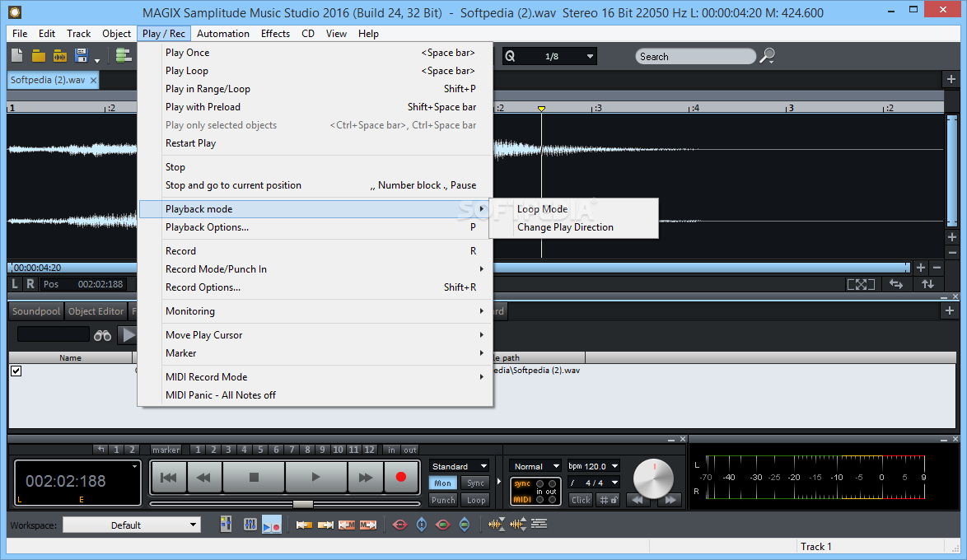The width and height of the screenshot is (967, 560).
Task: Click the 'in' range button above the transport
Action: pos(391,450)
